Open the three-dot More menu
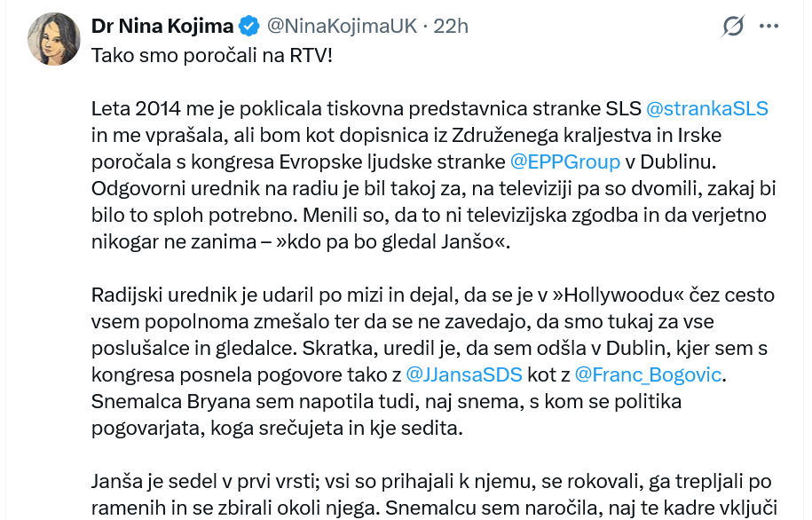 (x=770, y=27)
